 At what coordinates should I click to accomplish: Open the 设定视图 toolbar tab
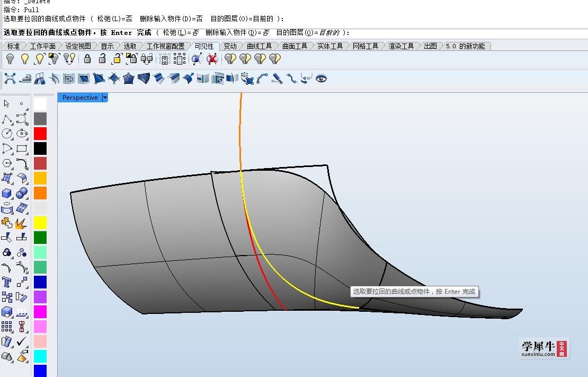point(78,46)
